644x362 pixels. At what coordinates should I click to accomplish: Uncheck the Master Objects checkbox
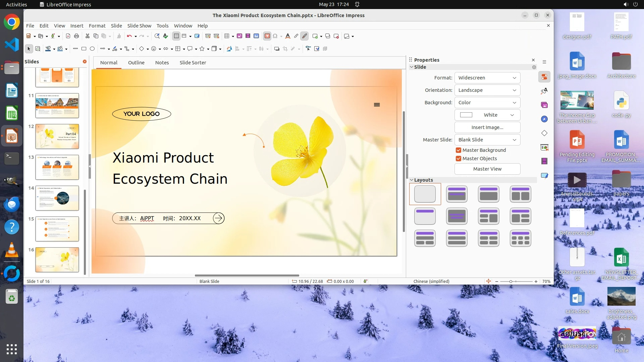tap(459, 159)
